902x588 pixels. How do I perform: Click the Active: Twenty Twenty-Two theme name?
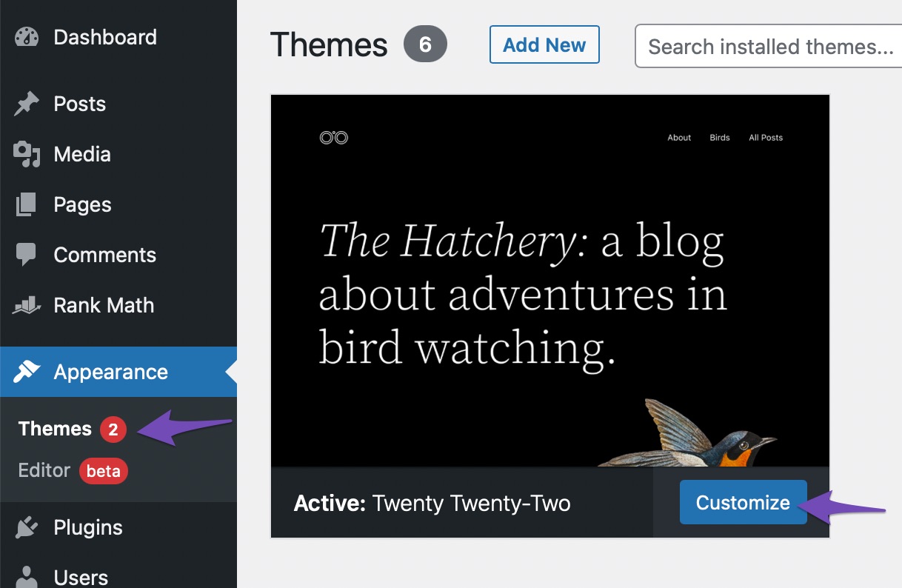tap(432, 504)
